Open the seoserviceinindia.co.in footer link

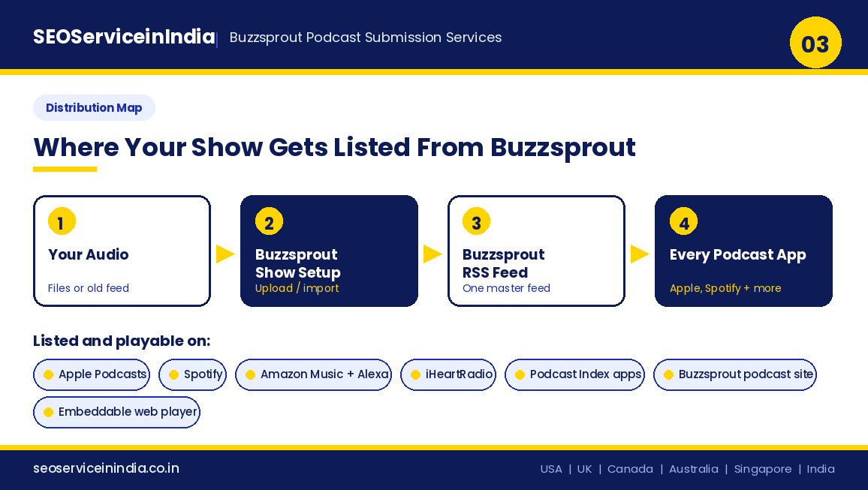tap(107, 468)
